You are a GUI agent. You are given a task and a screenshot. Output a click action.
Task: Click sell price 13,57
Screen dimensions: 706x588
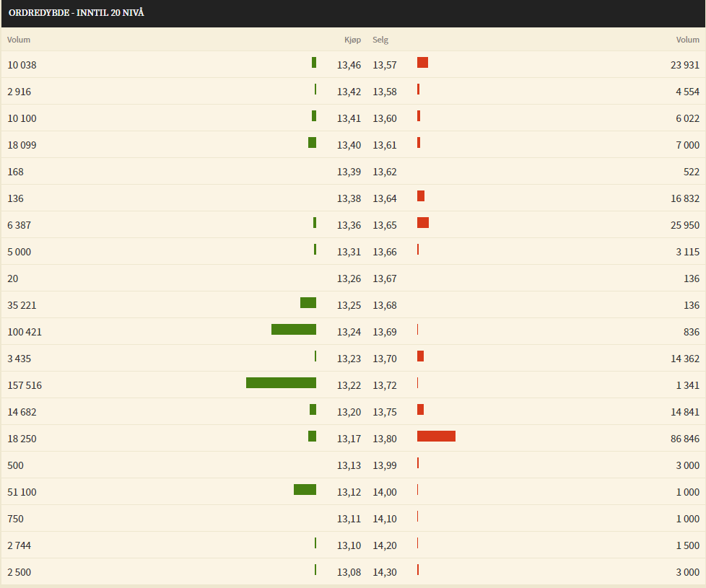pos(385,65)
